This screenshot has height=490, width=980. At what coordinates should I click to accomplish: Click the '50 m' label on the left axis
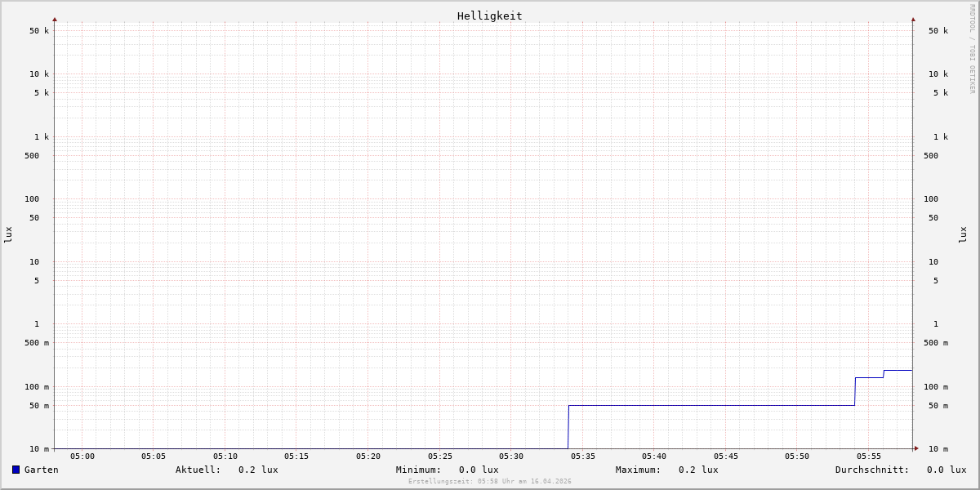point(39,406)
